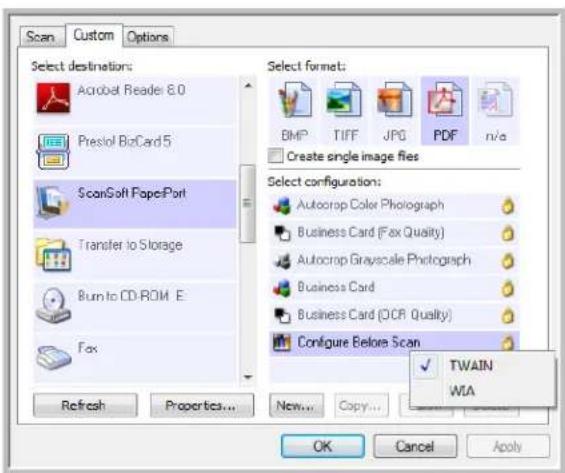Select ScanSoft PaperPort destination label
This screenshot has height=473, width=565.
(x=132, y=193)
